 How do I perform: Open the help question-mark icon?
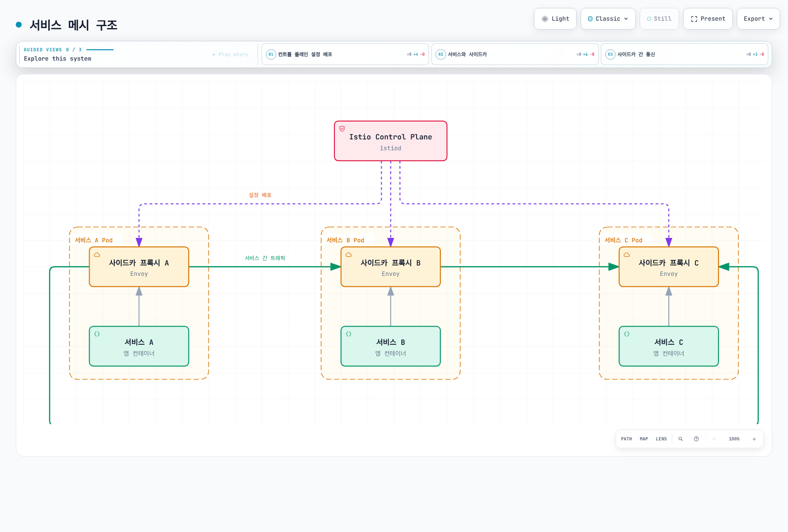696,439
